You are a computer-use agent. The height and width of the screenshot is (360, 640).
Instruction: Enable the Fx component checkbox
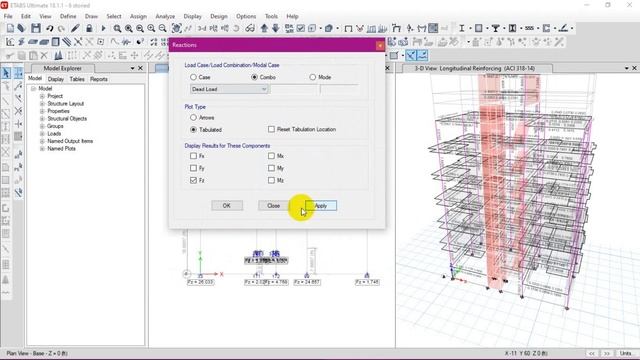[x=193, y=156]
